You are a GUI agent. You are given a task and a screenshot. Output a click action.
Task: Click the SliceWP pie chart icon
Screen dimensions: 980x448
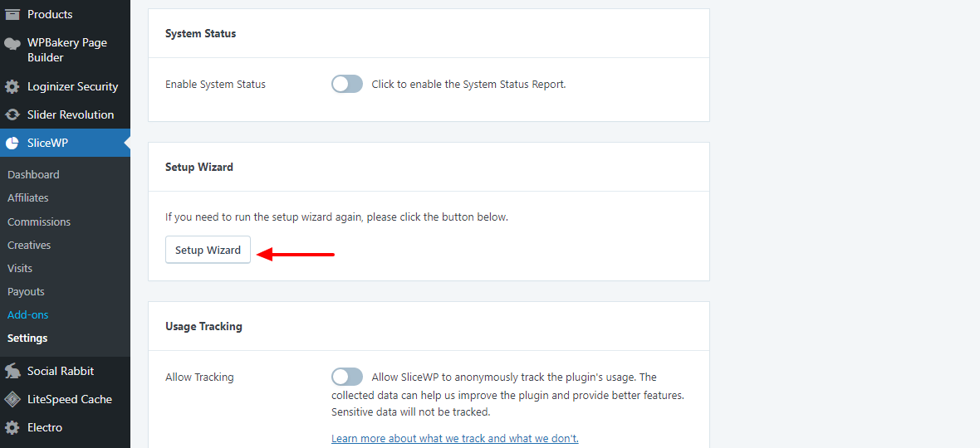tap(12, 143)
